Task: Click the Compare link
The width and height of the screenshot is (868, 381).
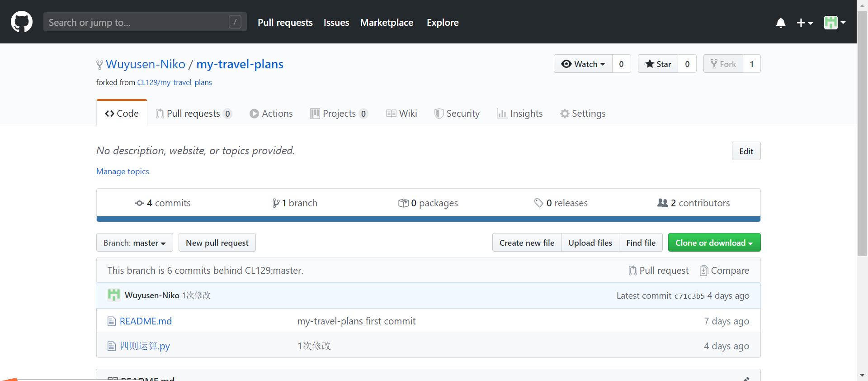Action: coord(724,271)
